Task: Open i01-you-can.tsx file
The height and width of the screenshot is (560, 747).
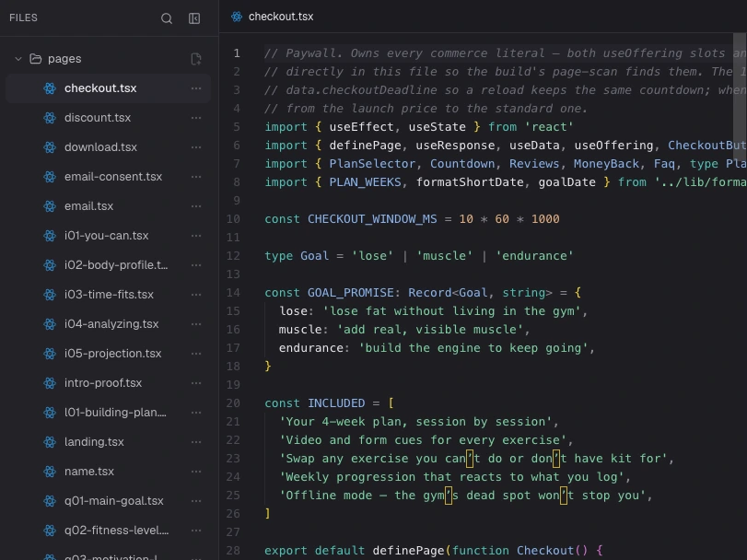Action: coord(109,236)
